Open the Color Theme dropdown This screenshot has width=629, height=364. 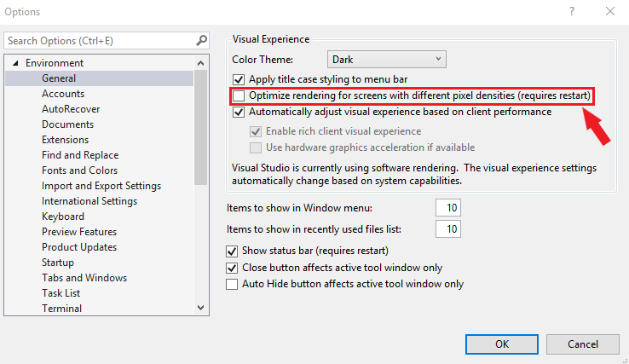click(386, 60)
